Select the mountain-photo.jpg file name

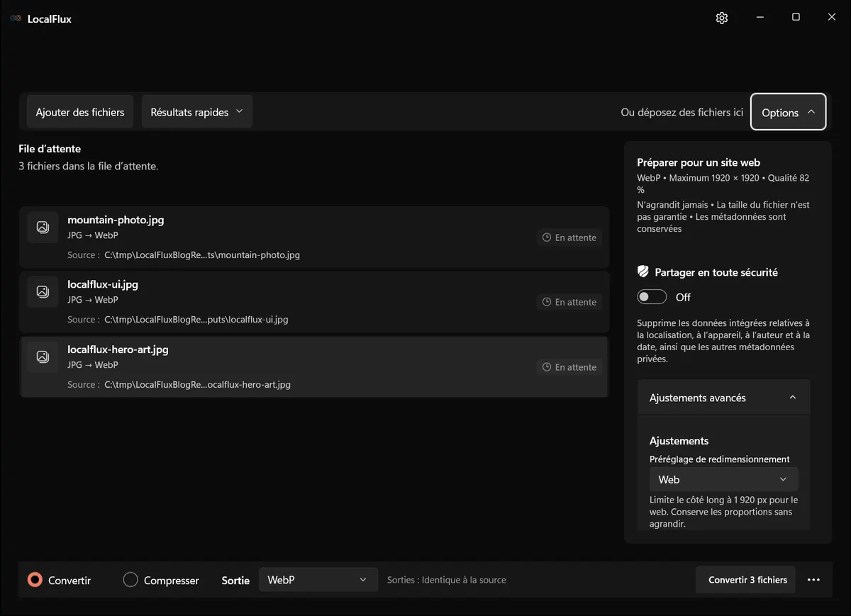(116, 220)
